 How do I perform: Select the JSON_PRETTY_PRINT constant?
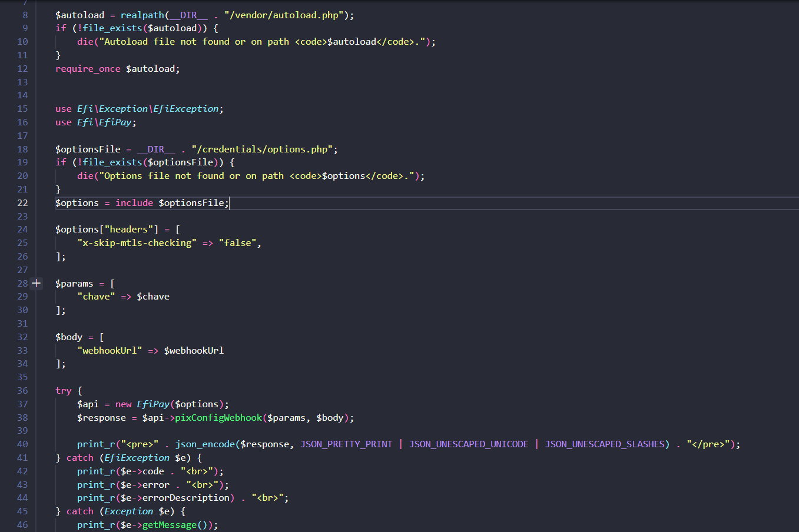pyautogui.click(x=346, y=444)
